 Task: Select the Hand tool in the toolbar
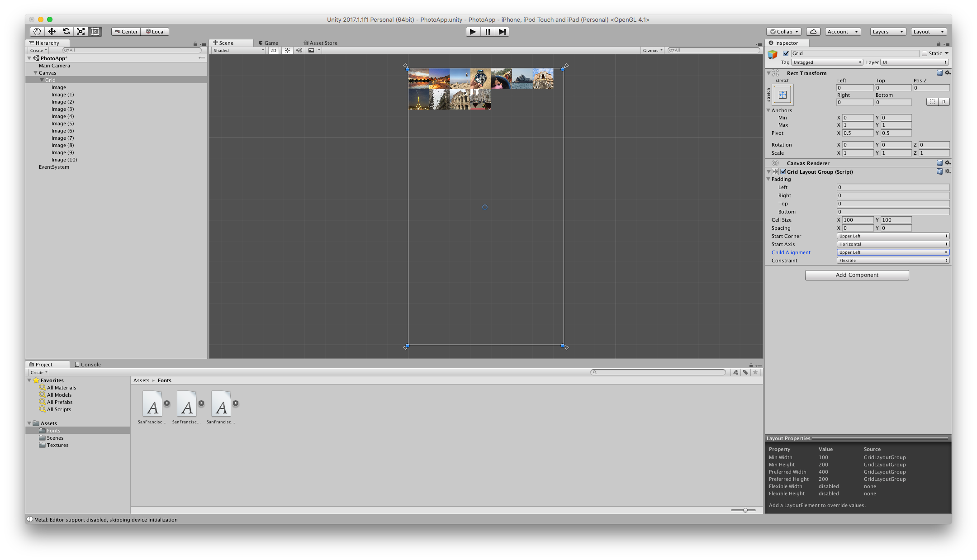[x=37, y=31]
